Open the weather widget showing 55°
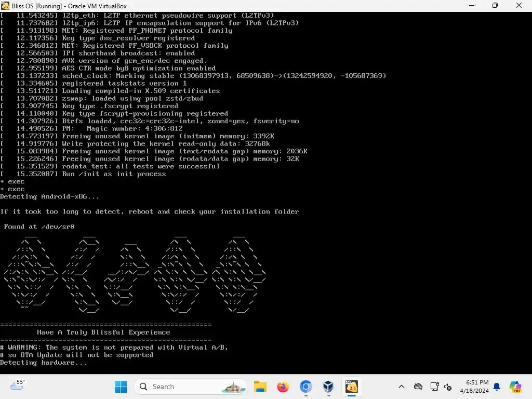The height and width of the screenshot is (399, 532). [18, 385]
